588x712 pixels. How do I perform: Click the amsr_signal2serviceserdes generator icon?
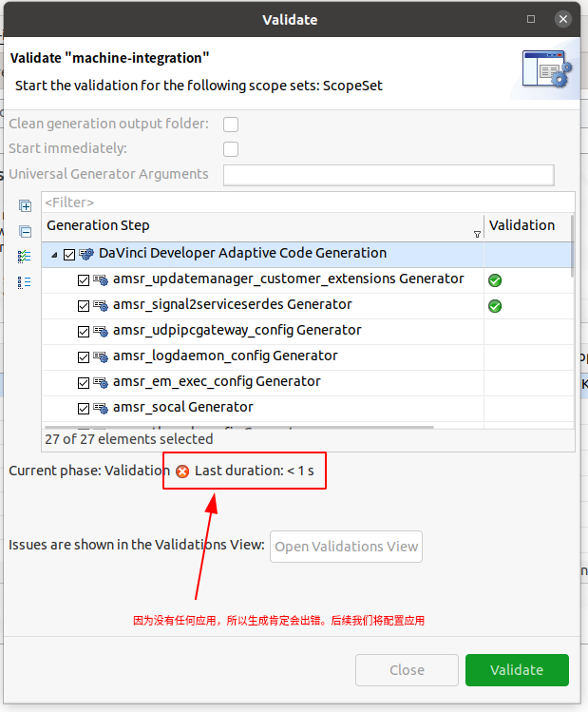(x=101, y=305)
